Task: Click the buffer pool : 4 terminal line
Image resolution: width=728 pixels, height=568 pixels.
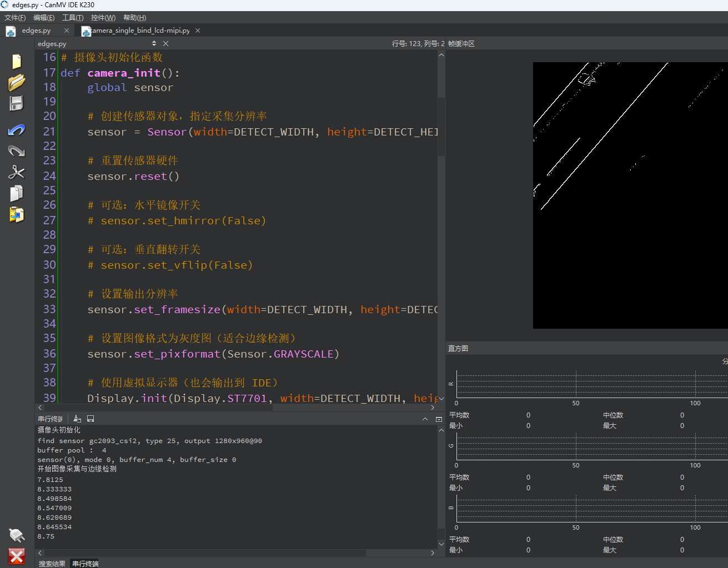Action: coord(72,450)
